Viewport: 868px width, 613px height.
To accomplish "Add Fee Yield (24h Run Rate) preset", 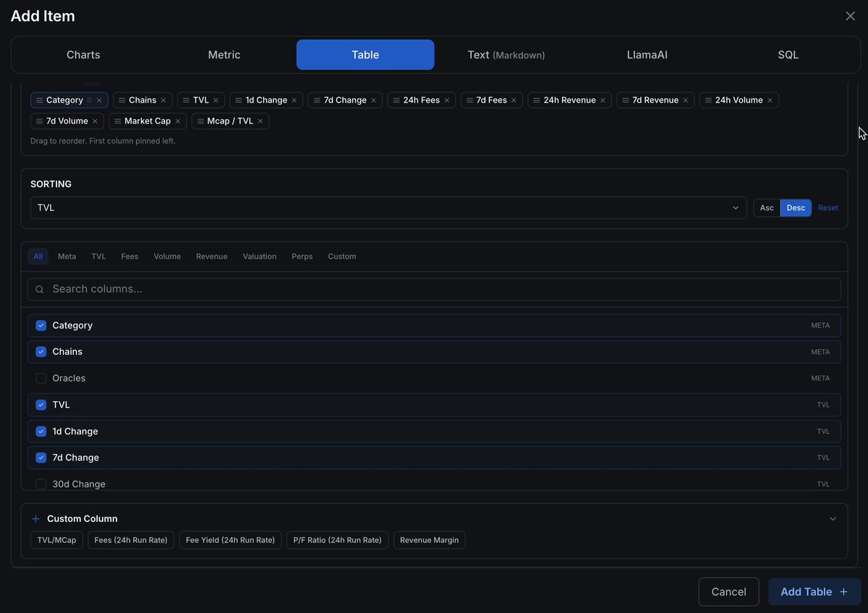I will tap(230, 540).
